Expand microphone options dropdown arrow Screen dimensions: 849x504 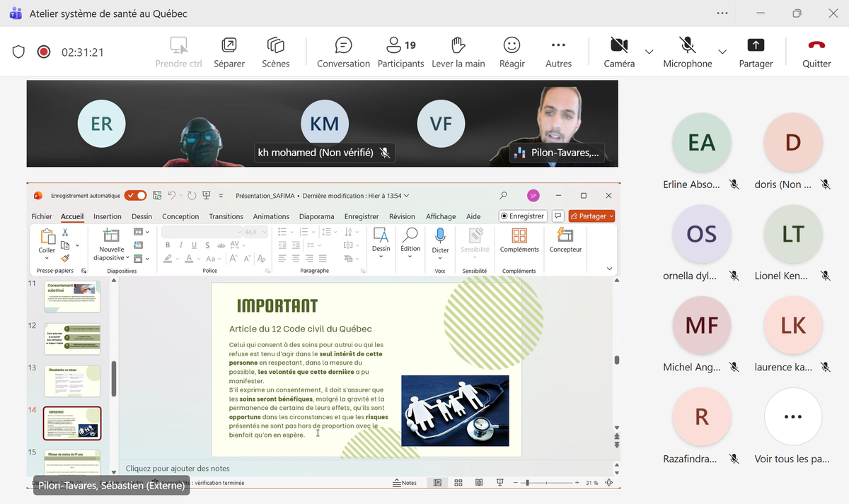click(722, 52)
